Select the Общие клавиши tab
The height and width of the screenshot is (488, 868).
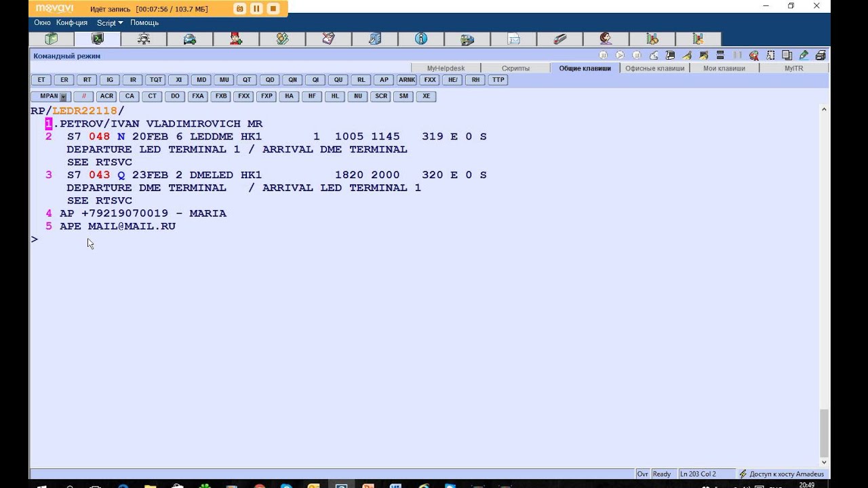pos(585,68)
